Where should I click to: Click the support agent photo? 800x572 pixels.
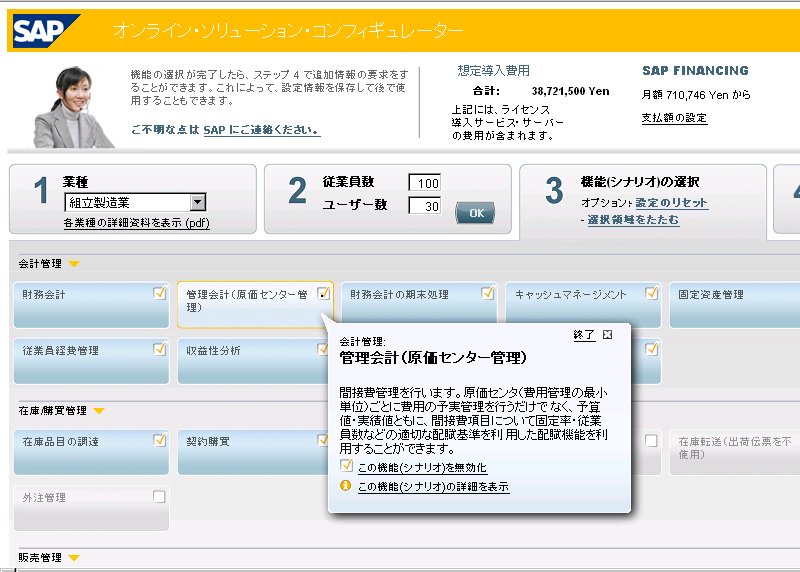(73, 107)
